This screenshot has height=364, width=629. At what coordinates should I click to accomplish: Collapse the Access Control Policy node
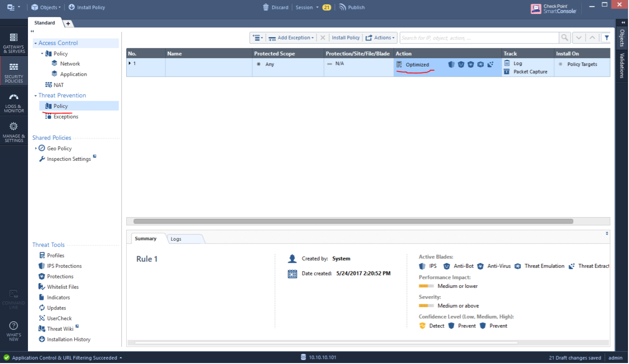42,53
